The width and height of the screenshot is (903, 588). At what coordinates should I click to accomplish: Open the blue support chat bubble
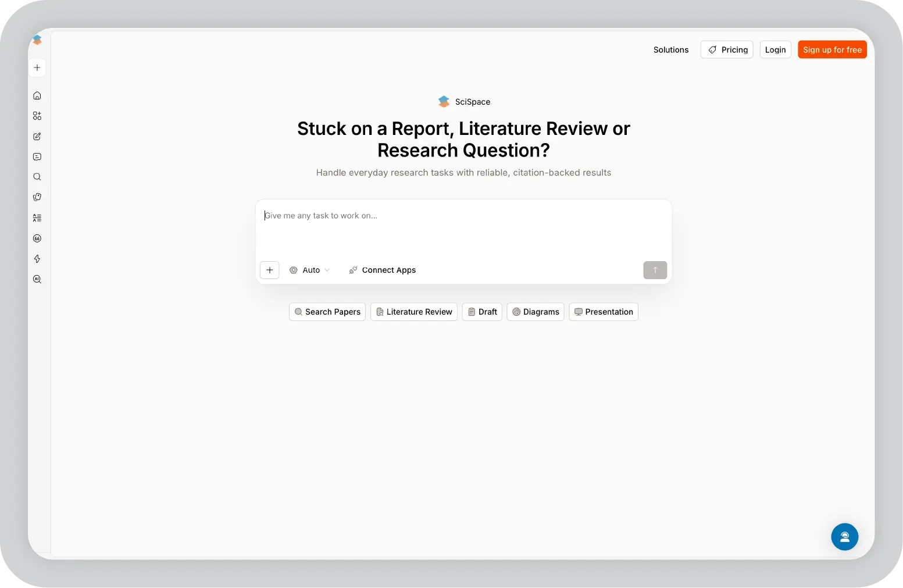pos(845,537)
